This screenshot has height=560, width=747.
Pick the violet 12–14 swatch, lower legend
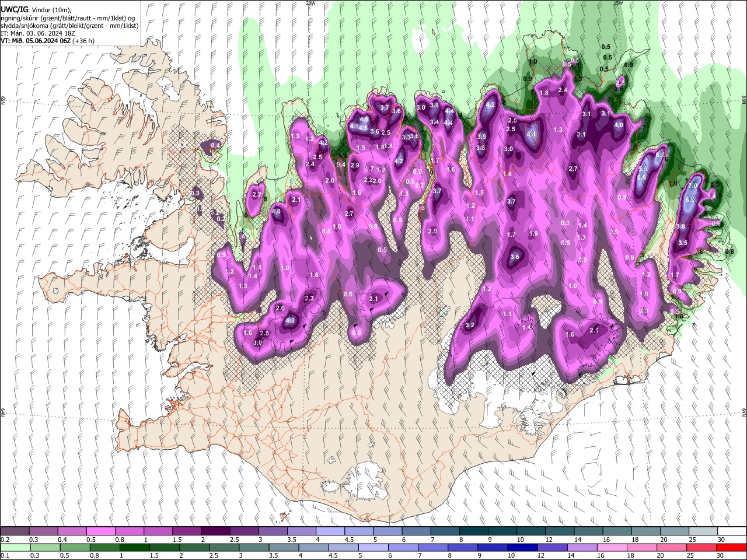(552, 547)
